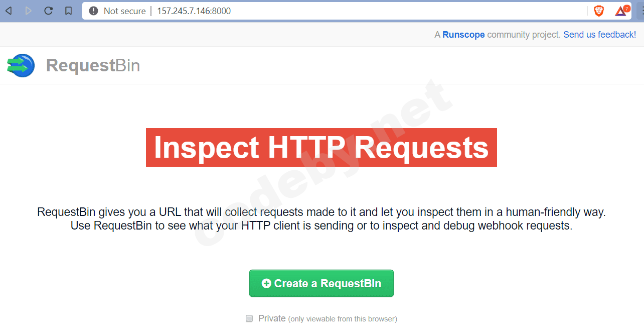
Task: Click the plus icon inside the green button
Action: tap(266, 283)
